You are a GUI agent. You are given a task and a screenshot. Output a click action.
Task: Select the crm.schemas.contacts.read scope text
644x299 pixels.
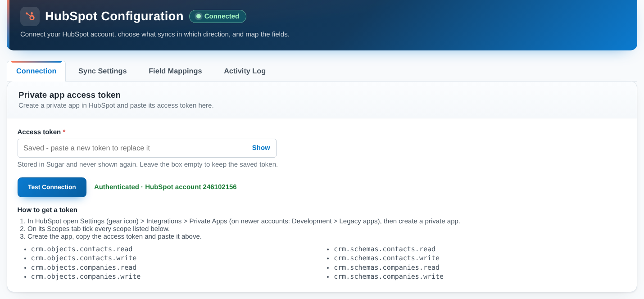[x=385, y=249]
